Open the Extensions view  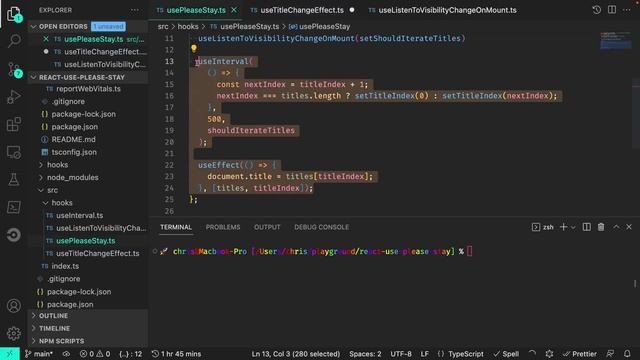click(14, 124)
